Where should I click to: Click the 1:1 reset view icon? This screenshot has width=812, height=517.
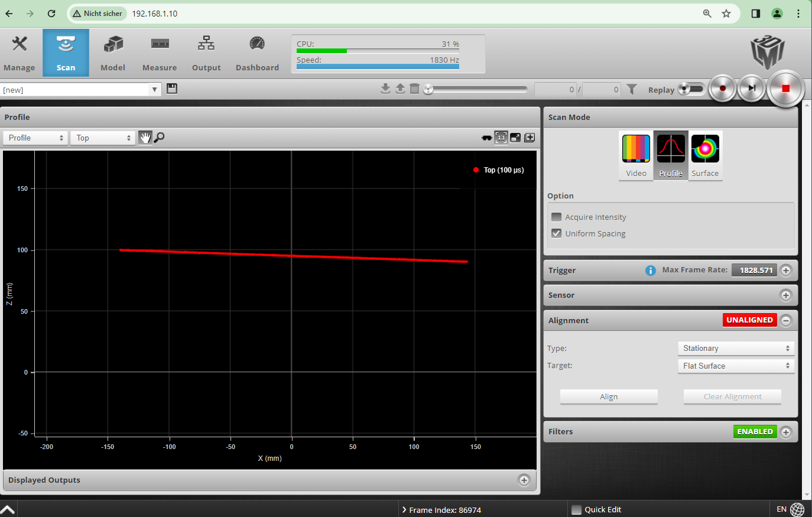[501, 138]
